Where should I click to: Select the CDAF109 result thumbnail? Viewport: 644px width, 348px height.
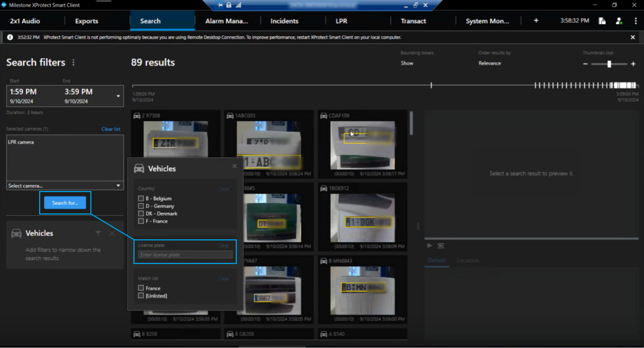[x=363, y=145]
